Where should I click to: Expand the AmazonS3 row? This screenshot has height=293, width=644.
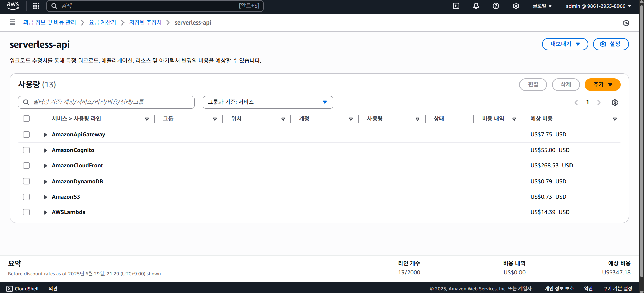point(45,197)
